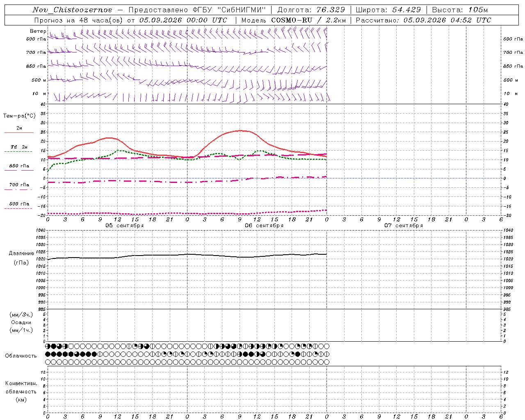Click the first filled circle in middle cloud row
The width and height of the screenshot is (525, 420).
pos(48,354)
